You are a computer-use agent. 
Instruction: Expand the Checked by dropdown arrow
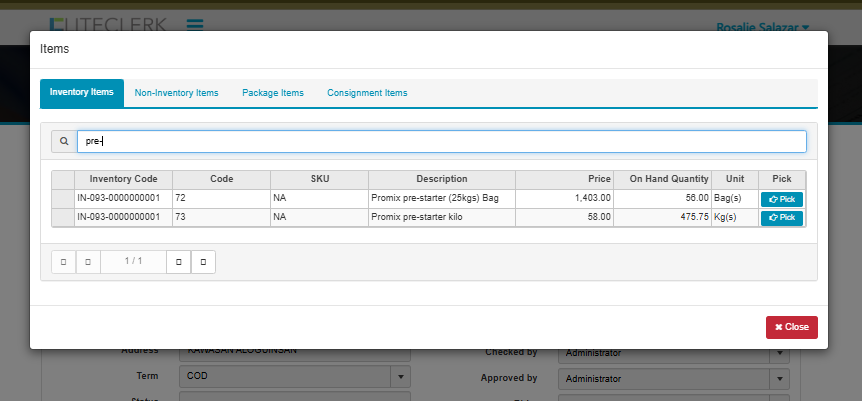780,353
